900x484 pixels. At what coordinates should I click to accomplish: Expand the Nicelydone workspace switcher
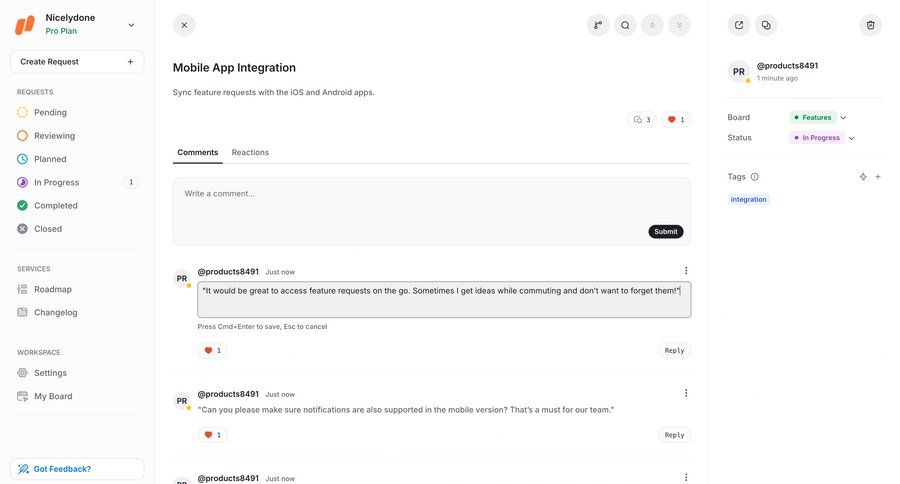coord(131,24)
